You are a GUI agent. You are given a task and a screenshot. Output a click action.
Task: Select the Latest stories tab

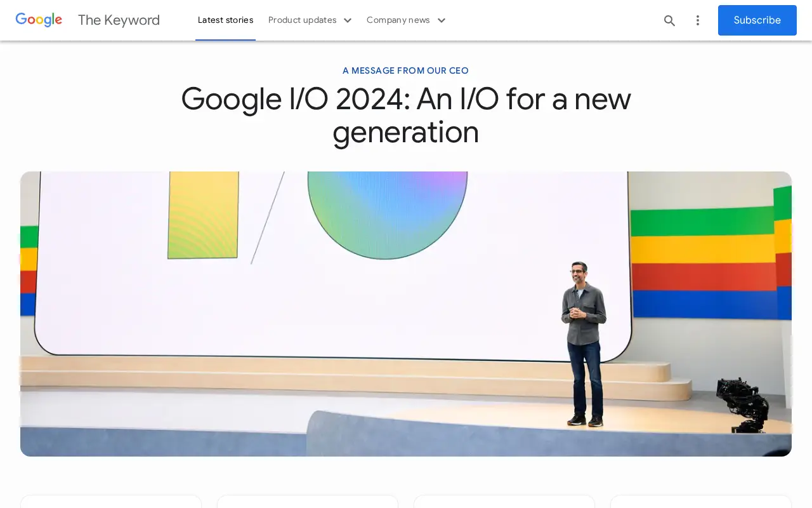225,20
